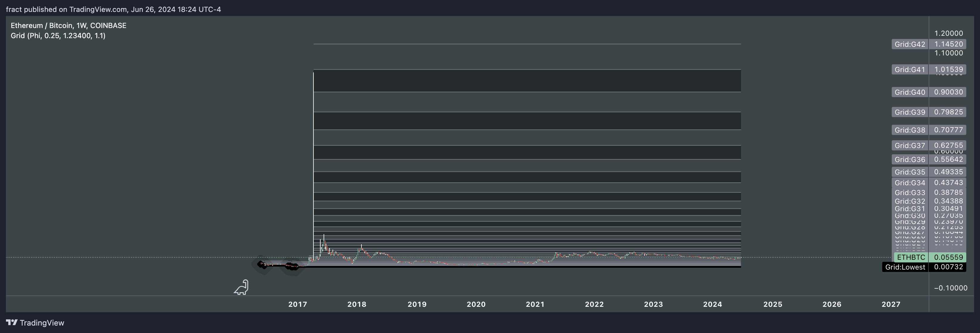Click the 0.70777 grid value

(x=948, y=130)
